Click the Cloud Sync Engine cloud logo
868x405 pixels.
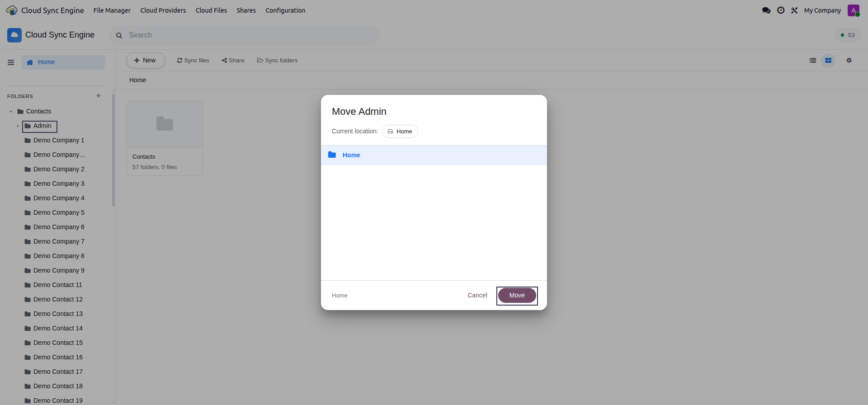click(x=14, y=35)
